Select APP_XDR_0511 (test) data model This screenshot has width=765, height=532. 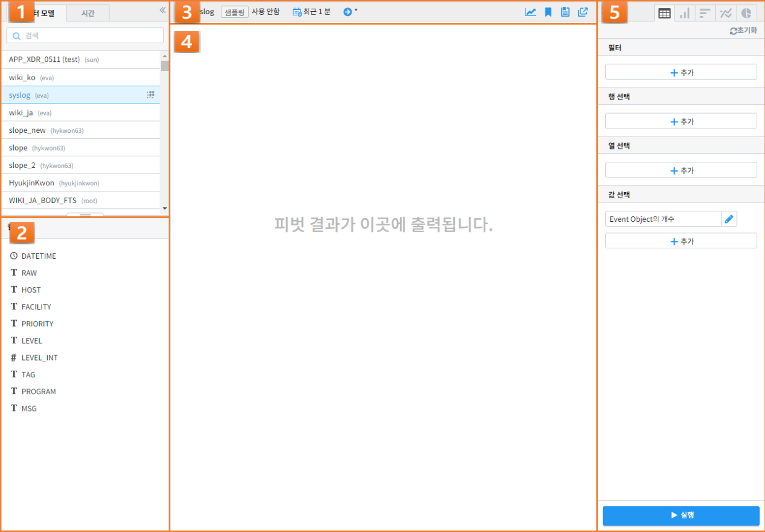pyautogui.click(x=81, y=59)
